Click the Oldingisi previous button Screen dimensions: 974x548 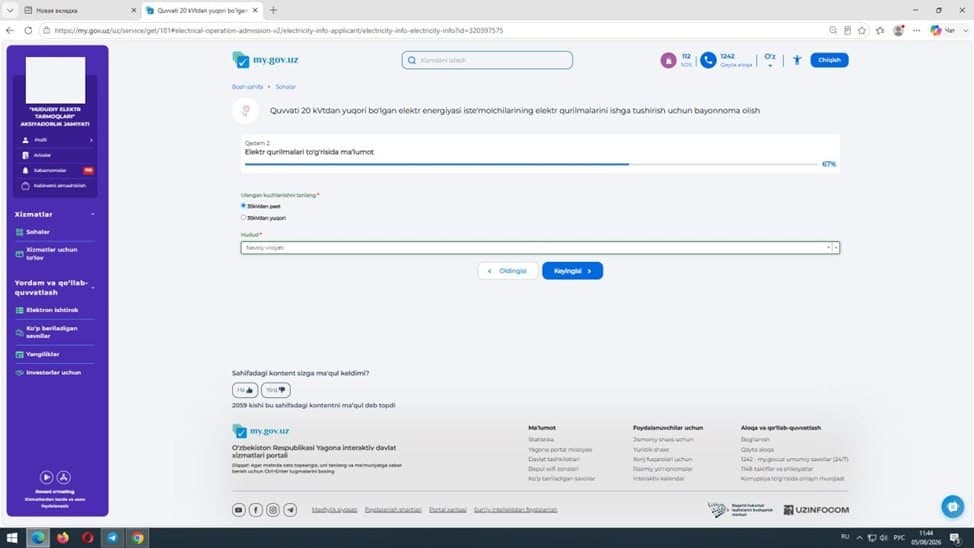[507, 271]
